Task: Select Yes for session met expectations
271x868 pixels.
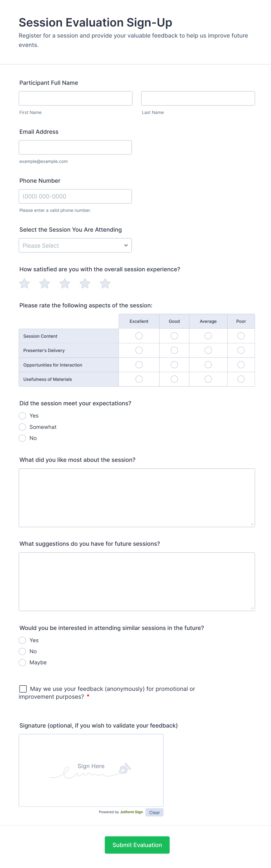Action: 23,415
